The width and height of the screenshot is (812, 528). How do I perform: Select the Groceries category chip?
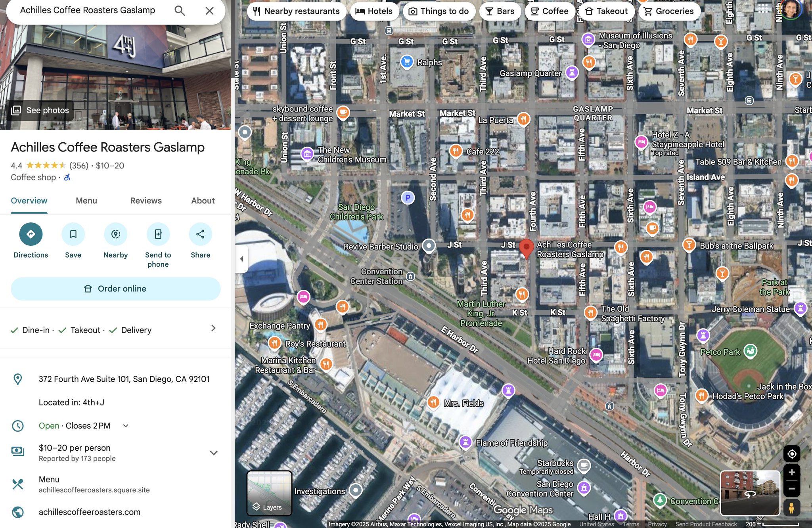(x=669, y=11)
